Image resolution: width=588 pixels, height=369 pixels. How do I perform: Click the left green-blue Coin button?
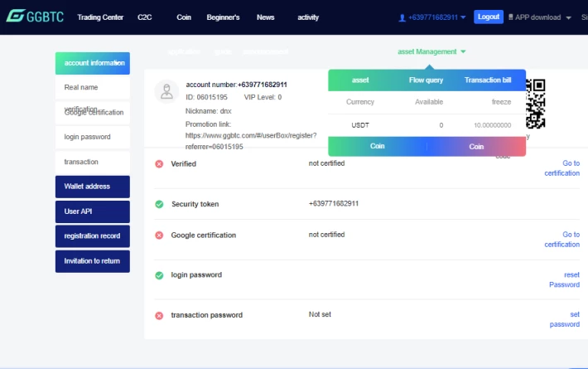click(378, 147)
